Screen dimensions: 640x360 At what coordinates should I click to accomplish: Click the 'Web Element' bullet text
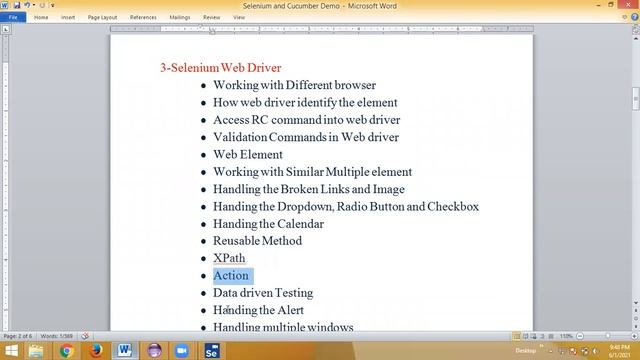point(248,155)
